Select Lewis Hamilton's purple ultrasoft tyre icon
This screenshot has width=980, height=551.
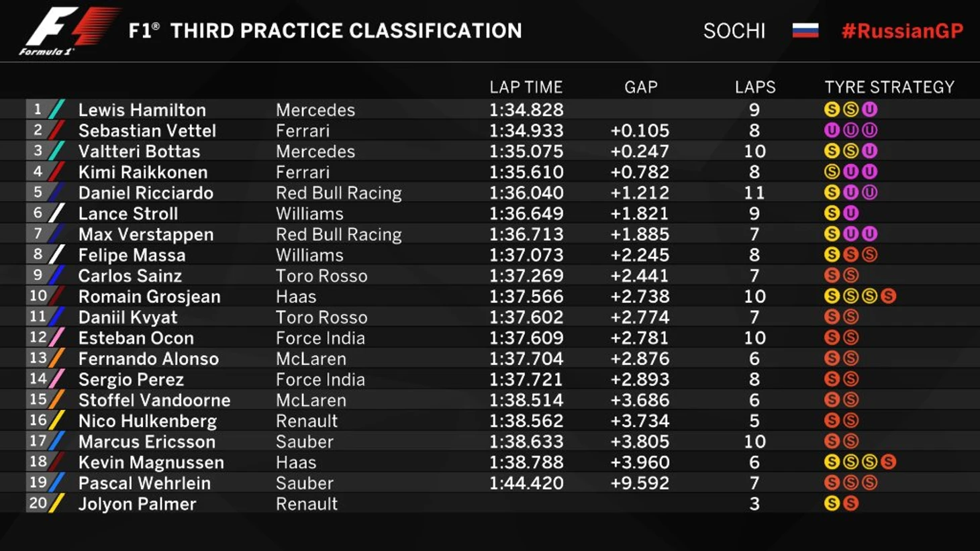click(870, 109)
